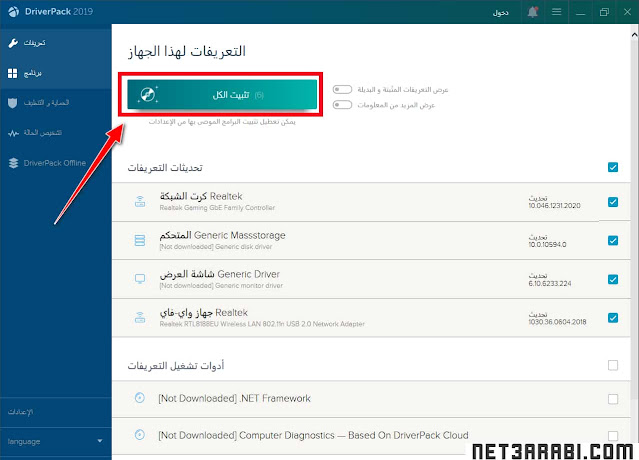The height and width of the screenshot is (460, 639).
Task: Uncheck the driver updates section checkbox
Action: pos(613,167)
